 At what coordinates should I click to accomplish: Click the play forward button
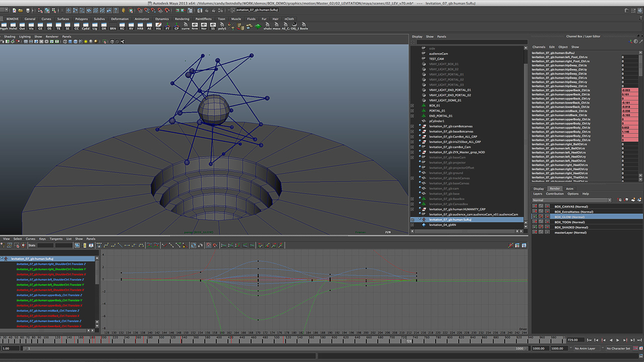pyautogui.click(x=619, y=340)
